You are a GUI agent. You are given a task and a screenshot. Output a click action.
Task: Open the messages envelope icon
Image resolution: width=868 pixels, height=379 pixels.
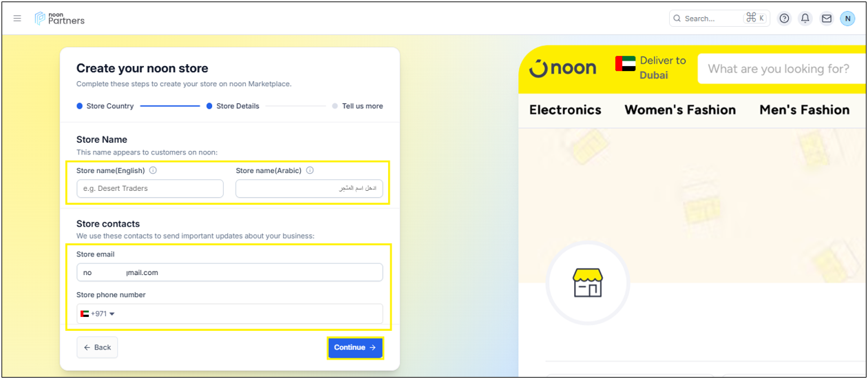click(x=827, y=19)
